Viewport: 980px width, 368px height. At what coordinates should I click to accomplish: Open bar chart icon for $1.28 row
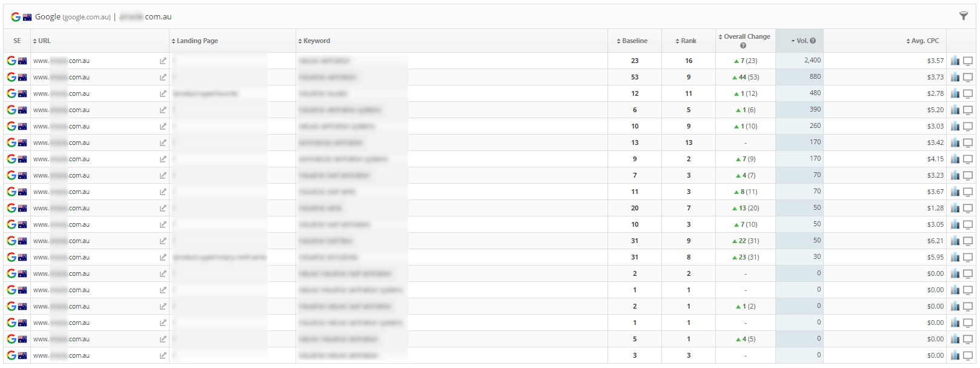tap(955, 208)
